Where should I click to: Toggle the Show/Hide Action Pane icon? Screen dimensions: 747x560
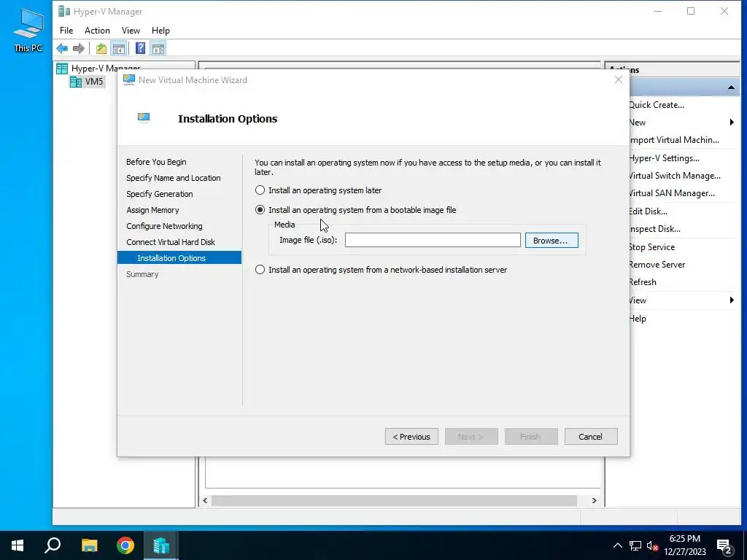click(x=158, y=48)
